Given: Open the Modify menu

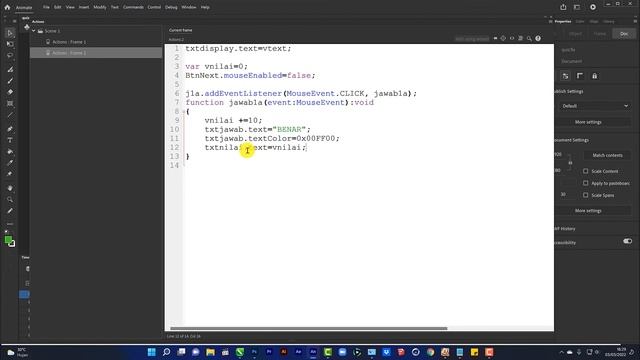Looking at the screenshot, I should coord(100,7).
